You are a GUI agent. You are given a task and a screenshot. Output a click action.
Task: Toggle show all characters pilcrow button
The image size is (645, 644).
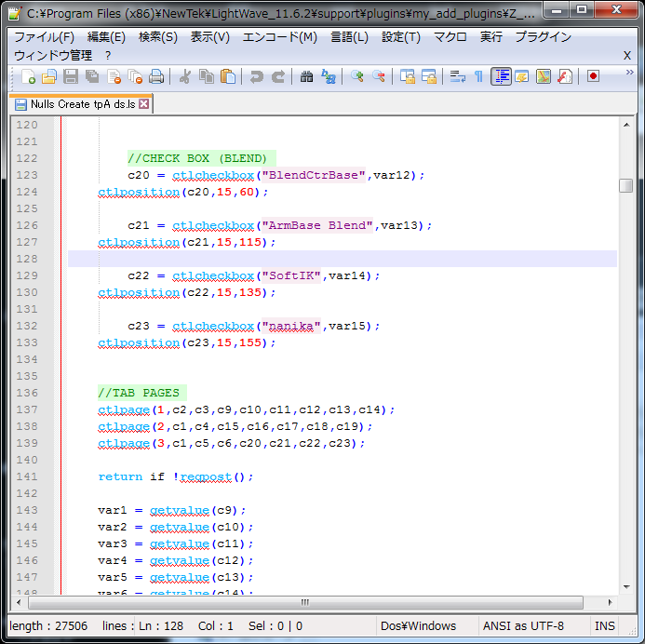coord(478,76)
